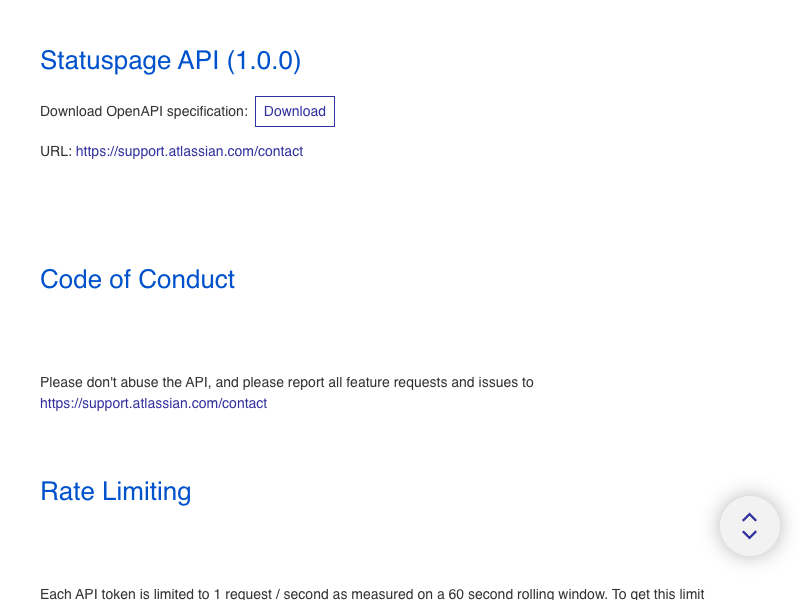Click the Download OpenAPI specification button
The image size is (800, 600).
[x=295, y=111]
